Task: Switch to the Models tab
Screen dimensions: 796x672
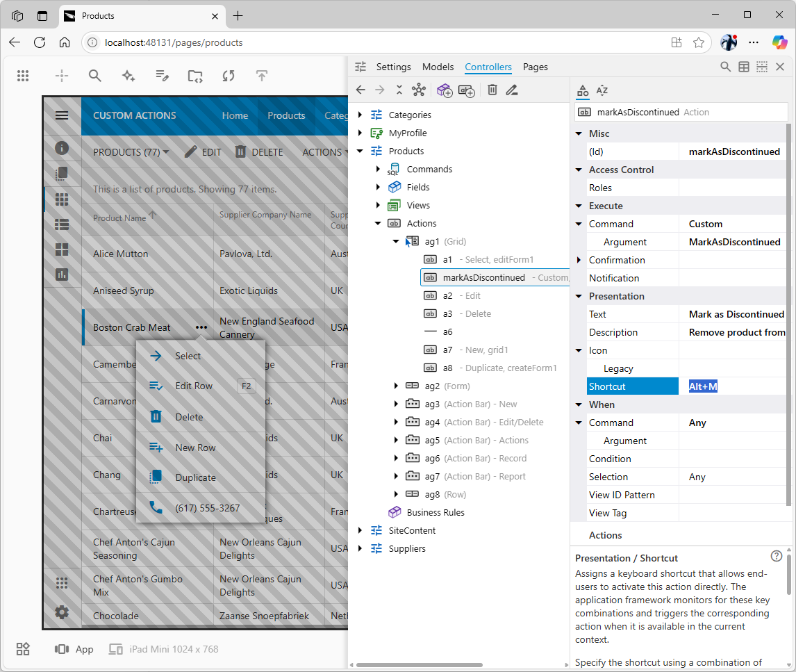Action: tap(438, 67)
